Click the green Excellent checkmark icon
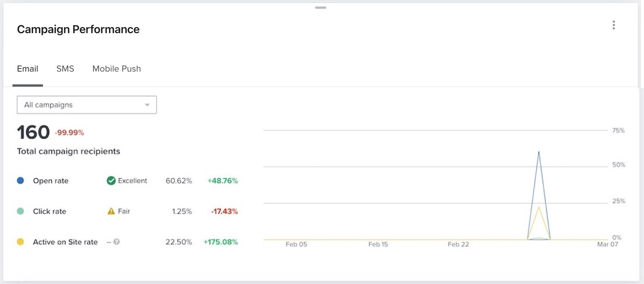Screen dimensions: 644x284 (x=111, y=181)
